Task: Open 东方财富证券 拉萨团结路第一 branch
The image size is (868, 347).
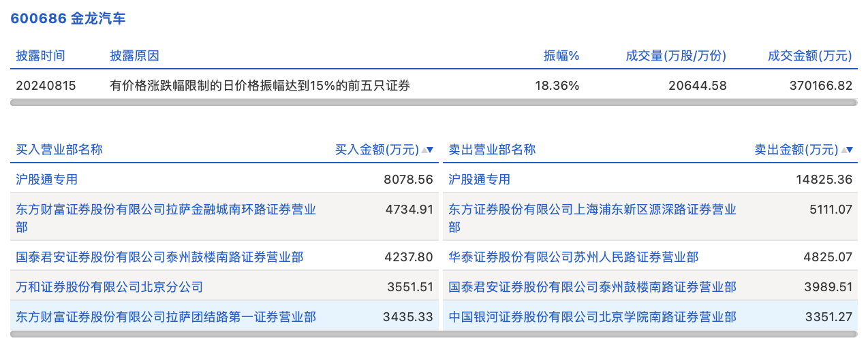Action: tap(166, 317)
